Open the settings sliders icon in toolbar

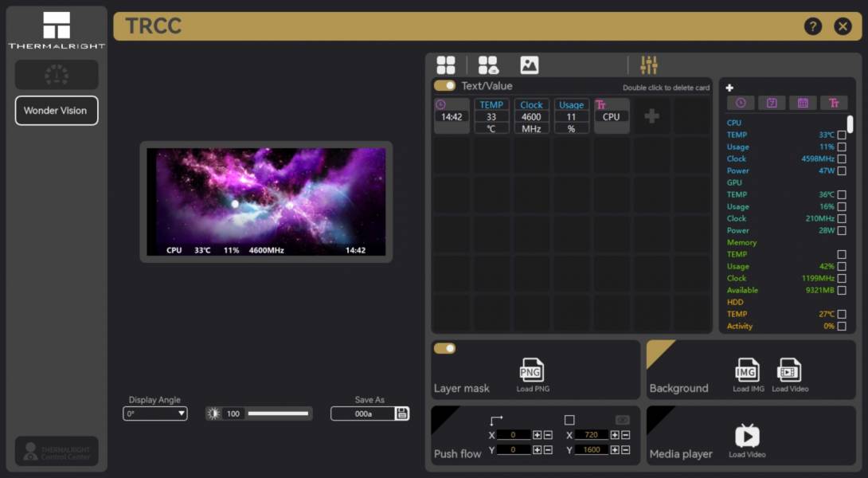pyautogui.click(x=649, y=65)
